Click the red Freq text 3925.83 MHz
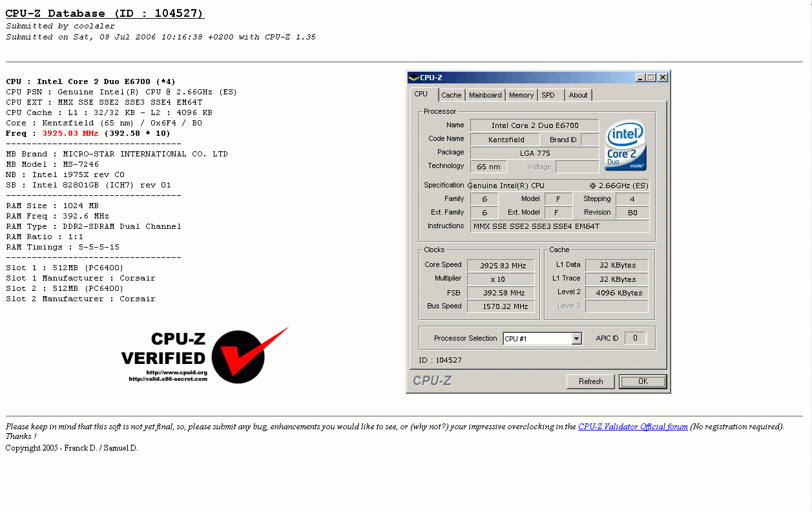 [x=70, y=133]
